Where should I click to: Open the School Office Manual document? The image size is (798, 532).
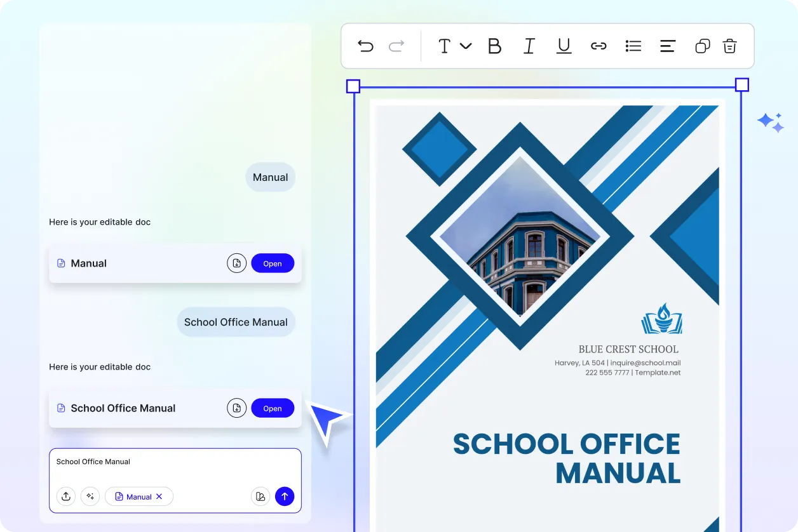273,408
